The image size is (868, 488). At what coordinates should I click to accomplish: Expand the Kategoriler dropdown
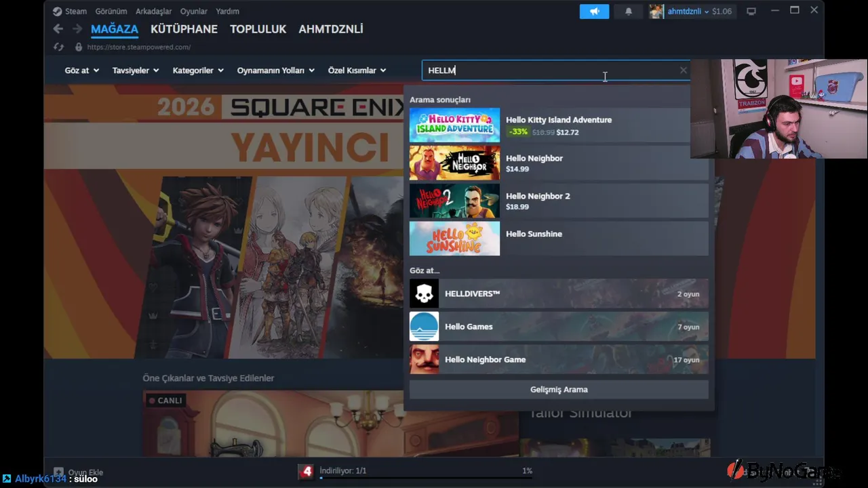198,70
